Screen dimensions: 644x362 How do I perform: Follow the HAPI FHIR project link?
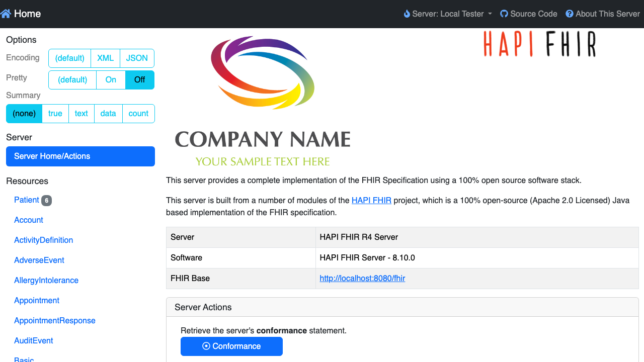click(371, 200)
